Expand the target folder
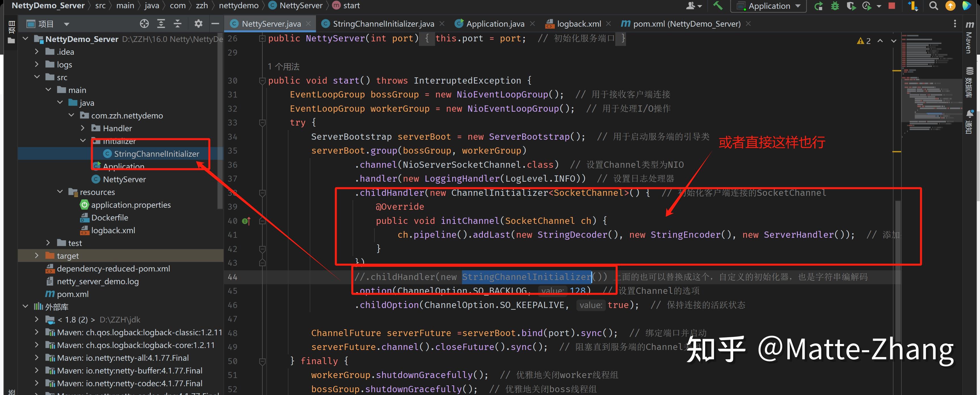Viewport: 980px width, 395px height. [x=37, y=256]
